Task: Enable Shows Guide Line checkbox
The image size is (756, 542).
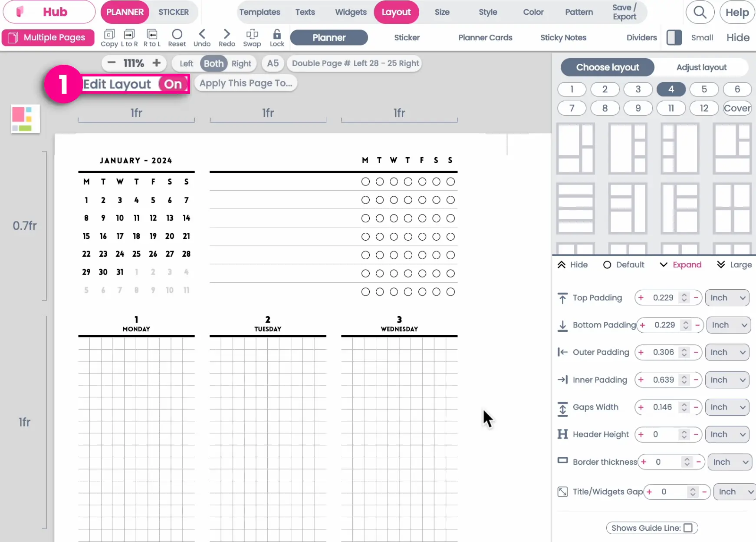Action: click(x=689, y=528)
